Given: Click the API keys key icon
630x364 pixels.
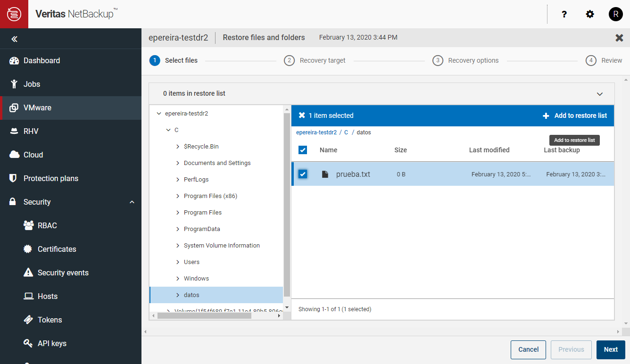Looking at the screenshot, I should (28, 343).
